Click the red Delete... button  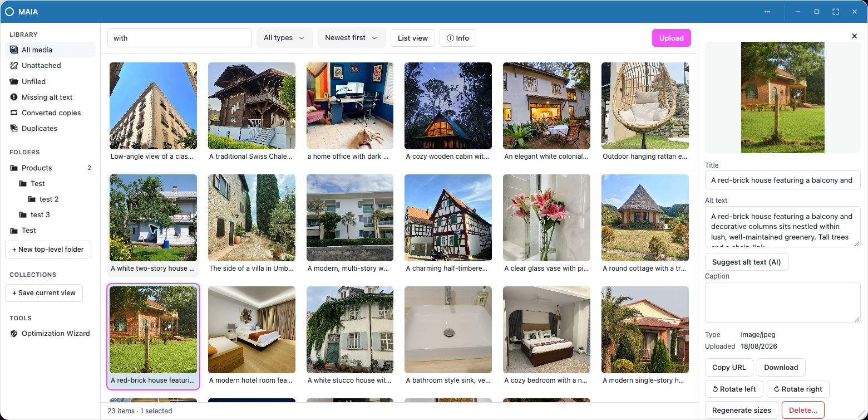803,410
